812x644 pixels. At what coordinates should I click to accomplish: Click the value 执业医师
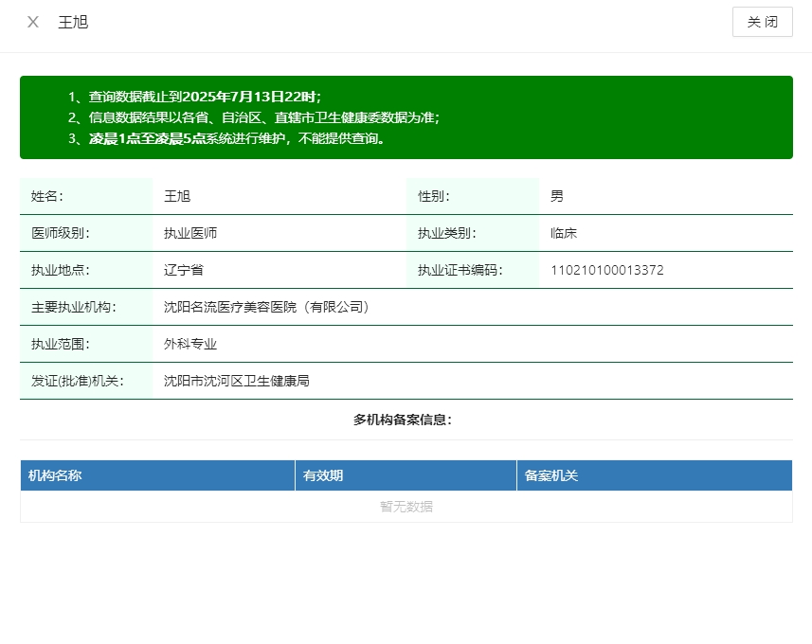(190, 233)
